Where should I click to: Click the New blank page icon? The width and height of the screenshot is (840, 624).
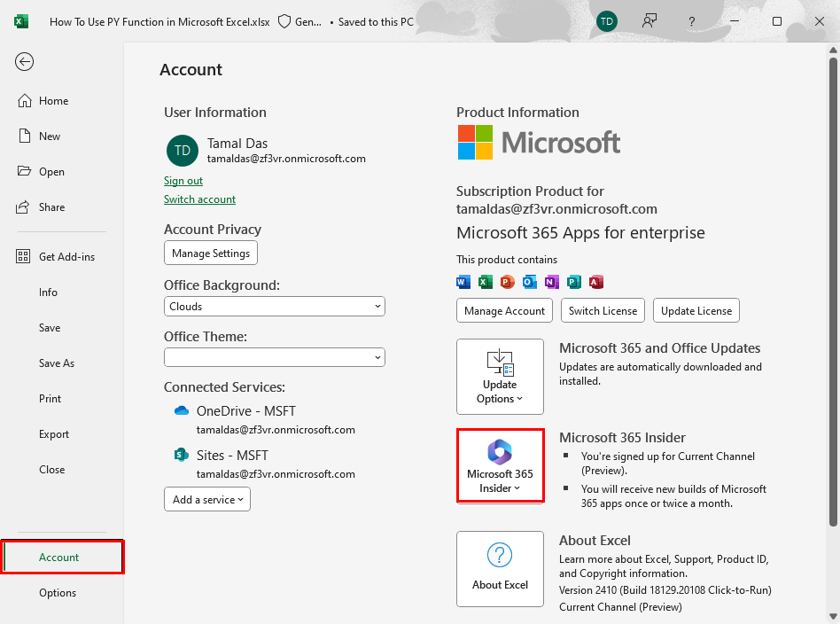click(25, 136)
